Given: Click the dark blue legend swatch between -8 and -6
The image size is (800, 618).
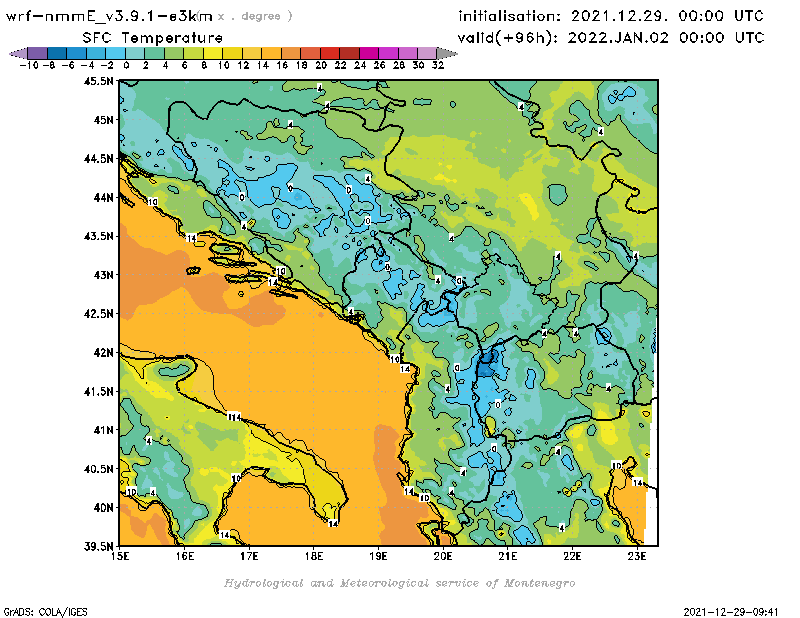Looking at the screenshot, I should point(57,54).
